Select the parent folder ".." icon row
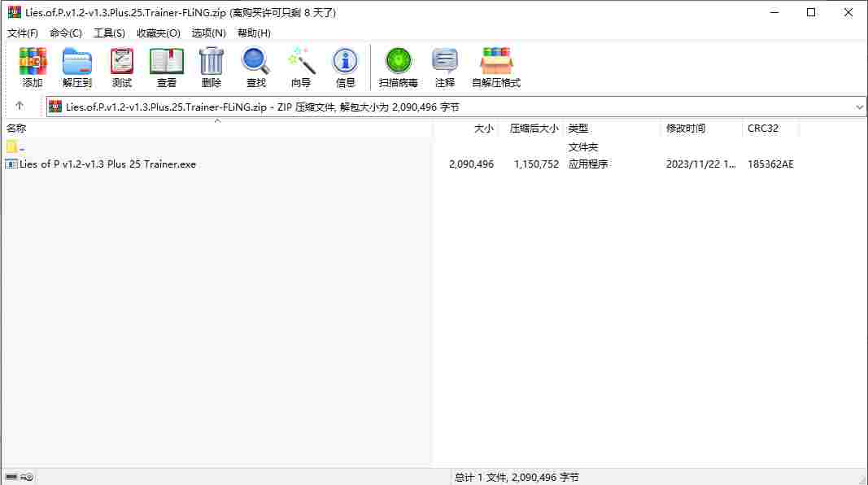This screenshot has height=485, width=868. (x=15, y=146)
